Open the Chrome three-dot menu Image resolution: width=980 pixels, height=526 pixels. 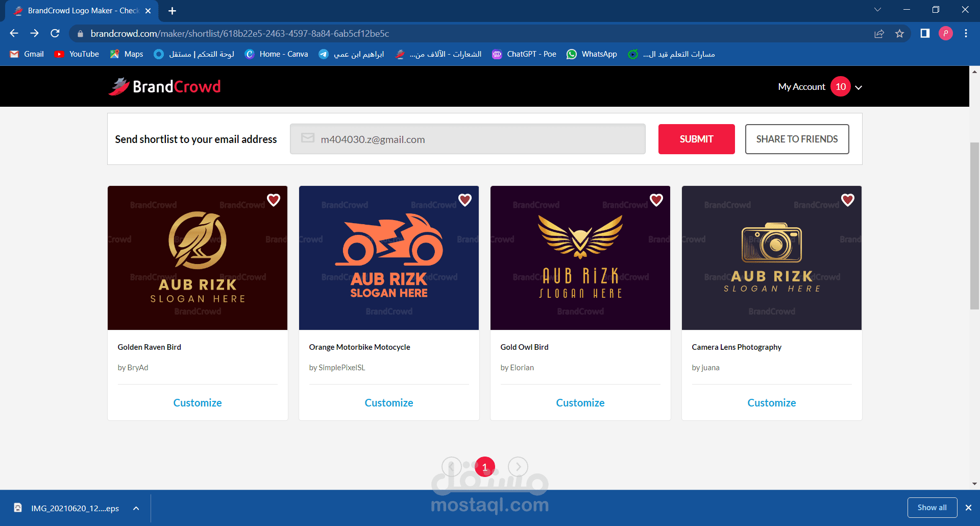(966, 33)
